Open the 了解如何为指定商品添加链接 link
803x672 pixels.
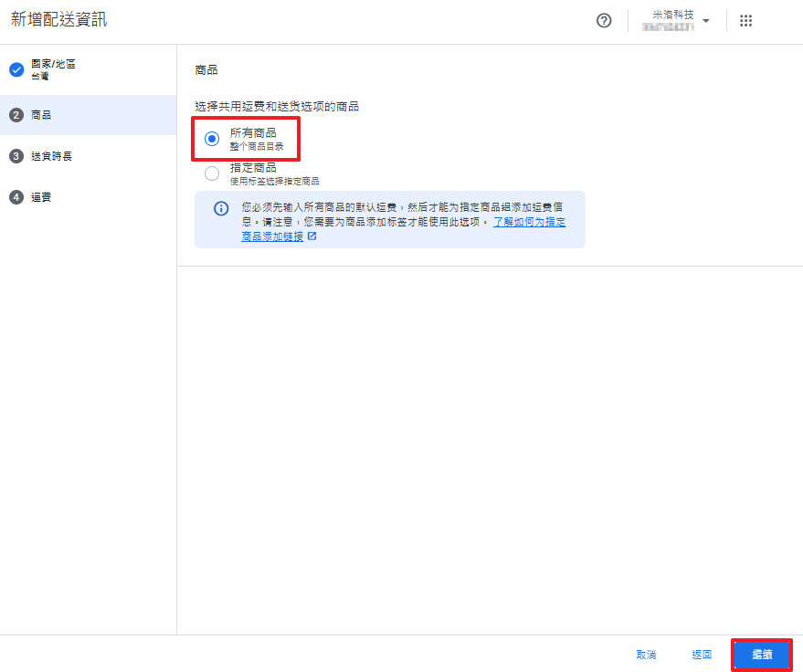click(529, 222)
